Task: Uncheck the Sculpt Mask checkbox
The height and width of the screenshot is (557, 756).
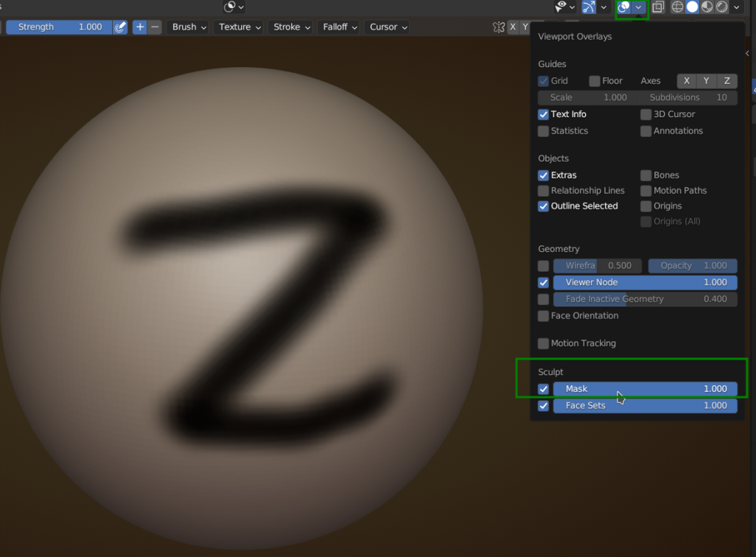Action: (x=543, y=389)
